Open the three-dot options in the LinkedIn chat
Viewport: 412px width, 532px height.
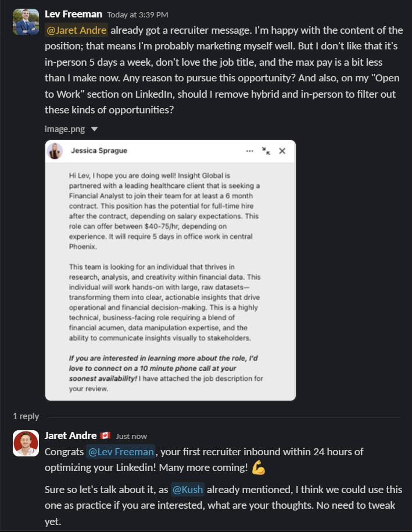[249, 151]
